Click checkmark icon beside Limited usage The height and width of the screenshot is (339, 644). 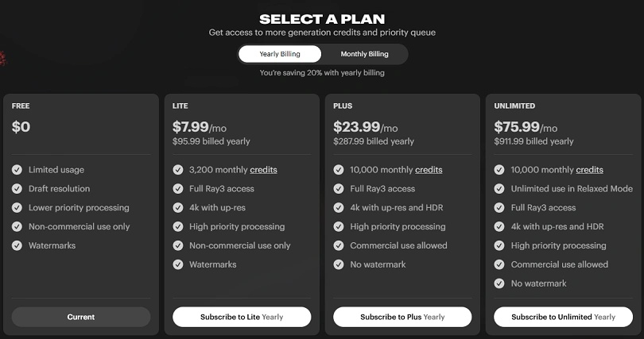pyautogui.click(x=17, y=170)
